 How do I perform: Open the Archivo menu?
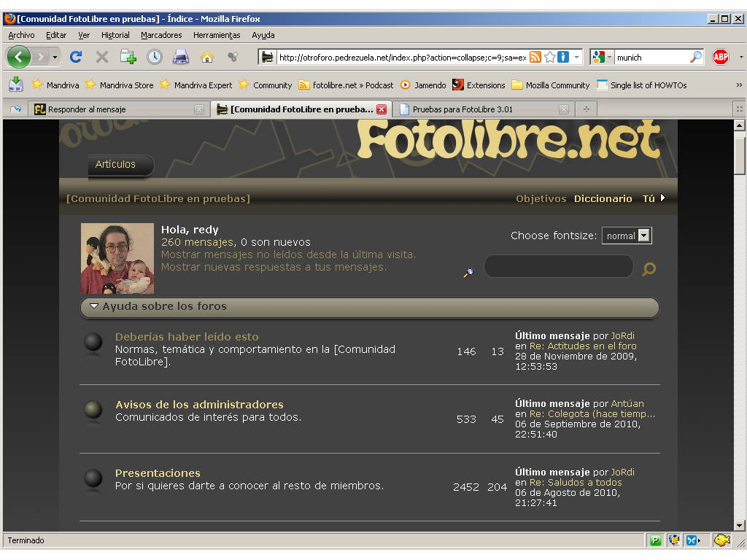21,35
